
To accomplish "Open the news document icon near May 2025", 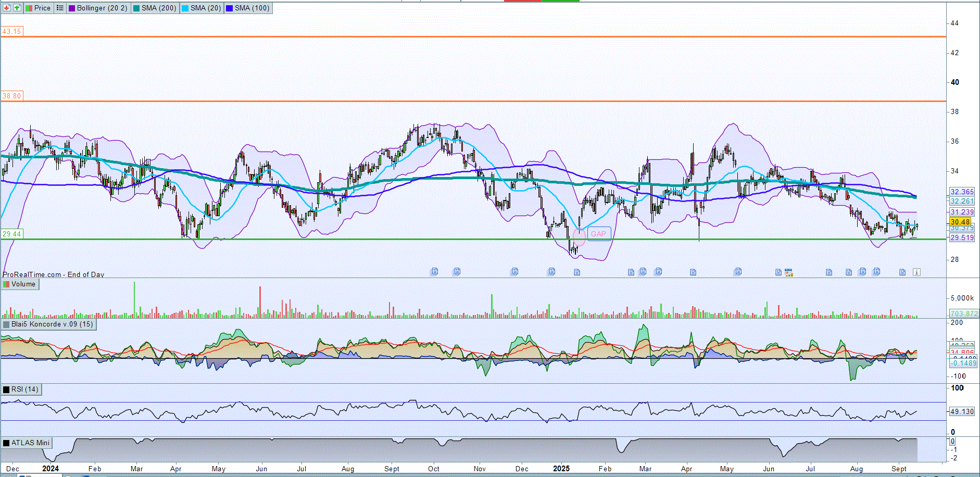I will 737,271.
